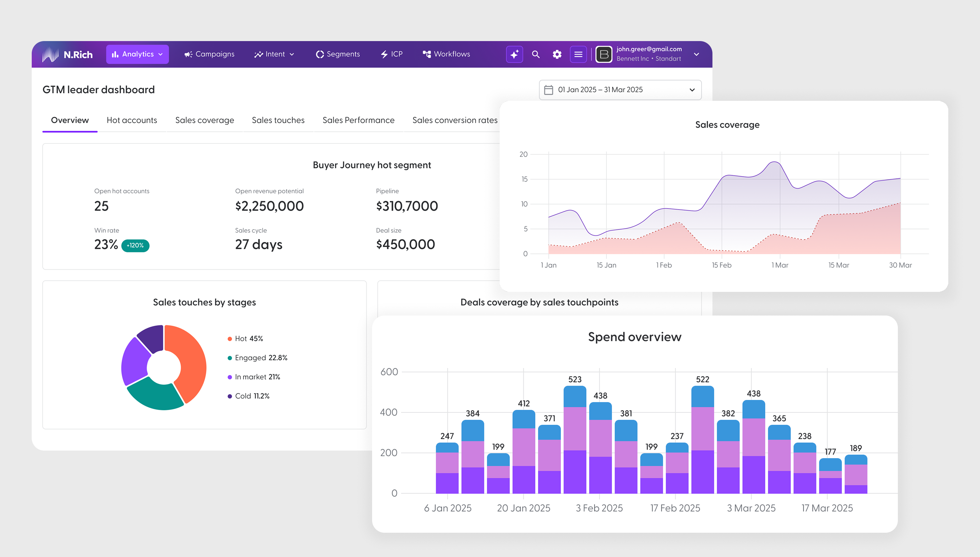
Task: Click the AI sparkle assistant icon
Action: 514,54
